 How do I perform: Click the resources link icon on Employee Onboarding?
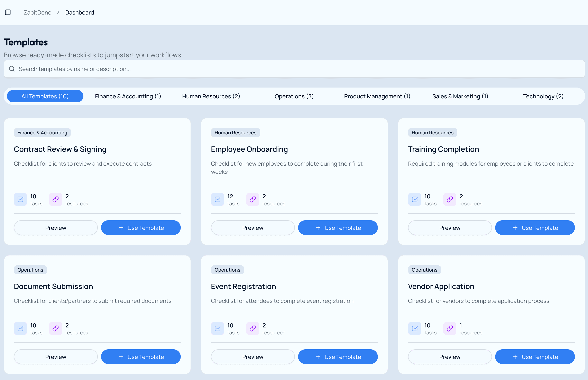(252, 199)
